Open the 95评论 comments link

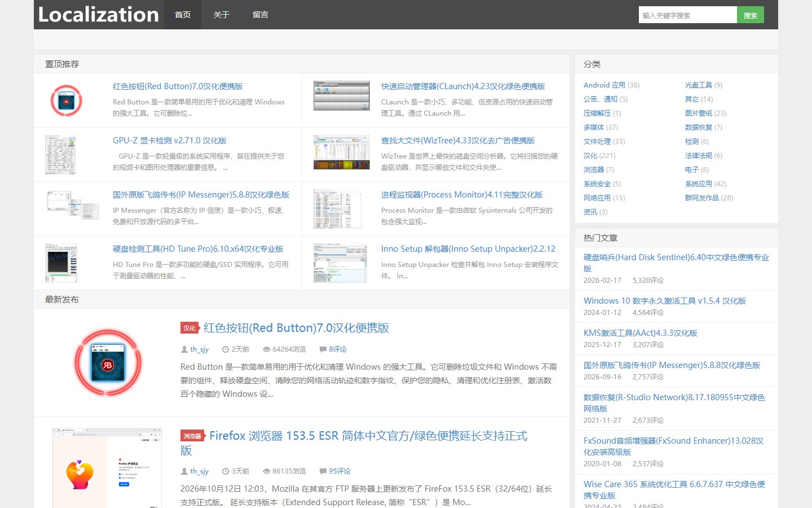tap(339, 471)
